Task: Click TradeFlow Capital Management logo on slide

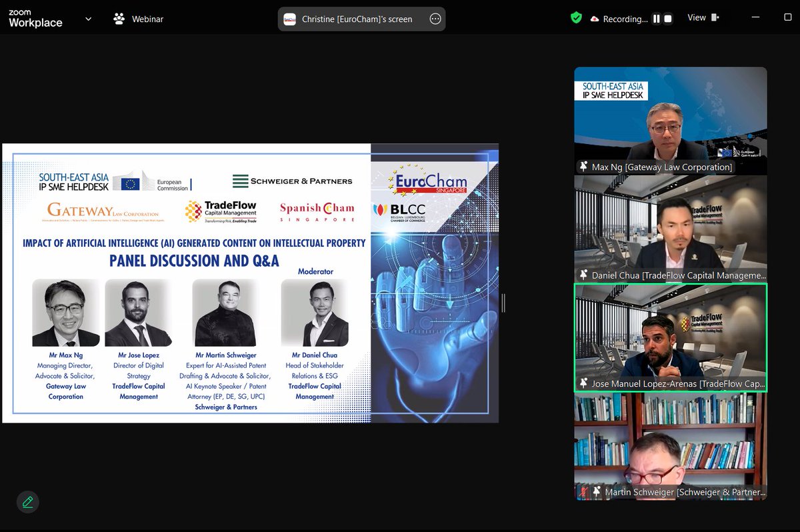Action: tap(221, 212)
